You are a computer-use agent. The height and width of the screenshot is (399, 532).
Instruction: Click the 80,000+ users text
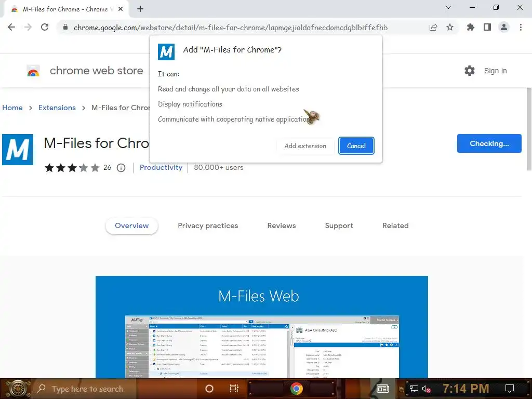tap(219, 167)
